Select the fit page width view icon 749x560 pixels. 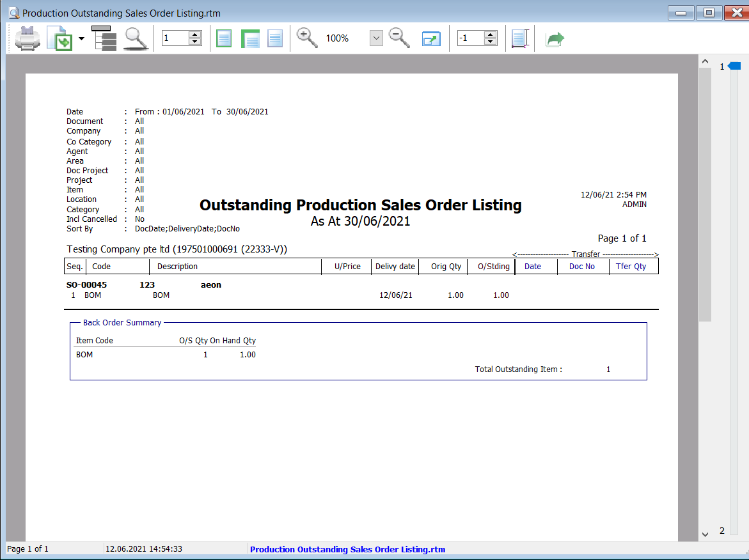(250, 38)
